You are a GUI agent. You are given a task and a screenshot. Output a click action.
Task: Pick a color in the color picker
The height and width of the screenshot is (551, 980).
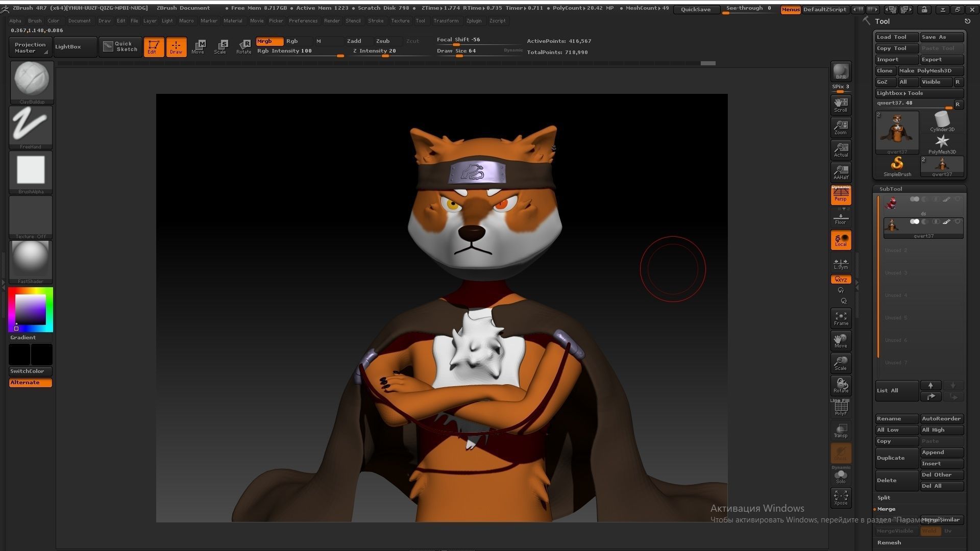(x=31, y=310)
